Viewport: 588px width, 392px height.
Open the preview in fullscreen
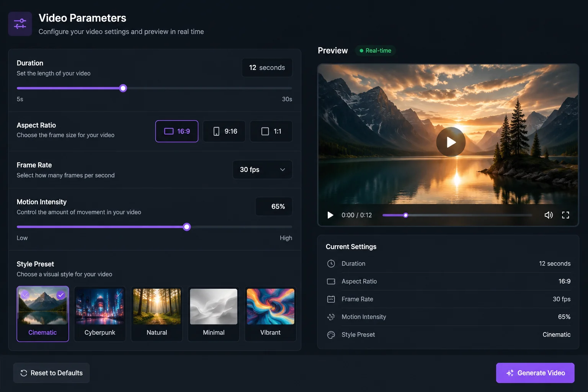[565, 215]
